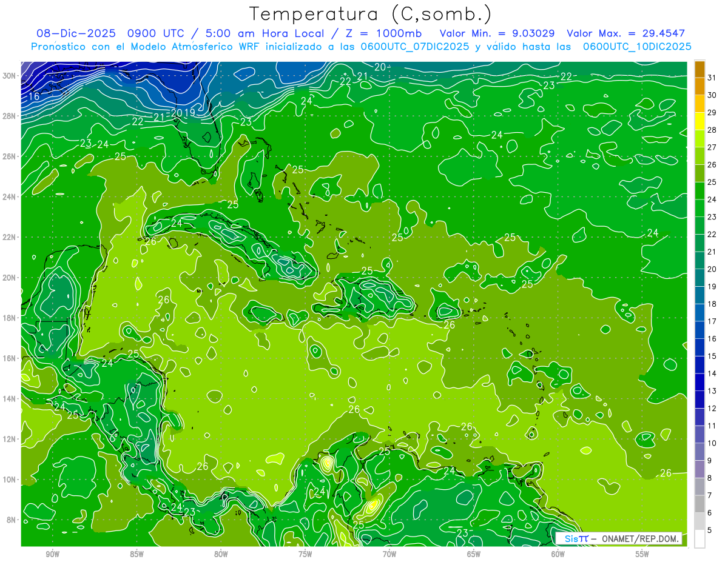728x562 pixels.
Task: Click the 22N latitude axis label
Action: (x=10, y=237)
